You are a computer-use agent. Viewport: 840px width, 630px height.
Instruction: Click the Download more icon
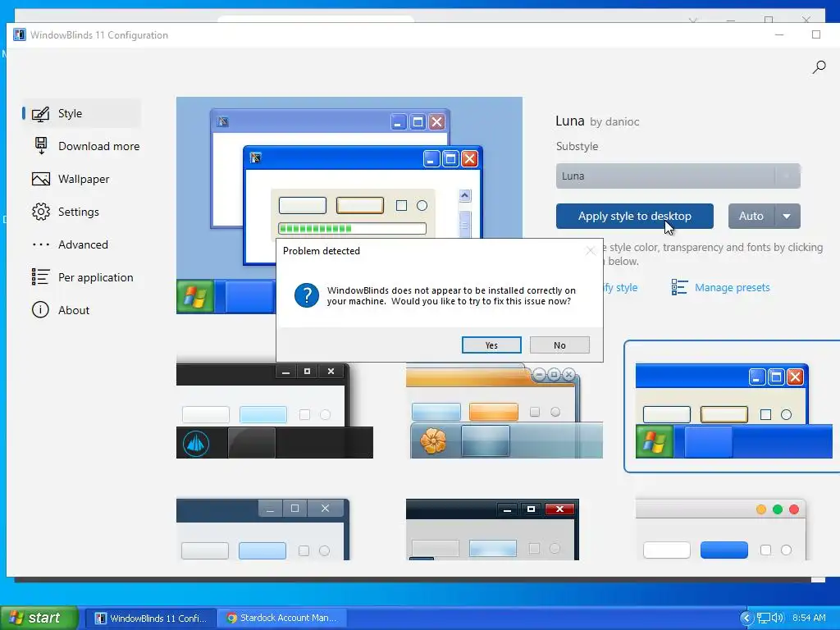tap(41, 146)
